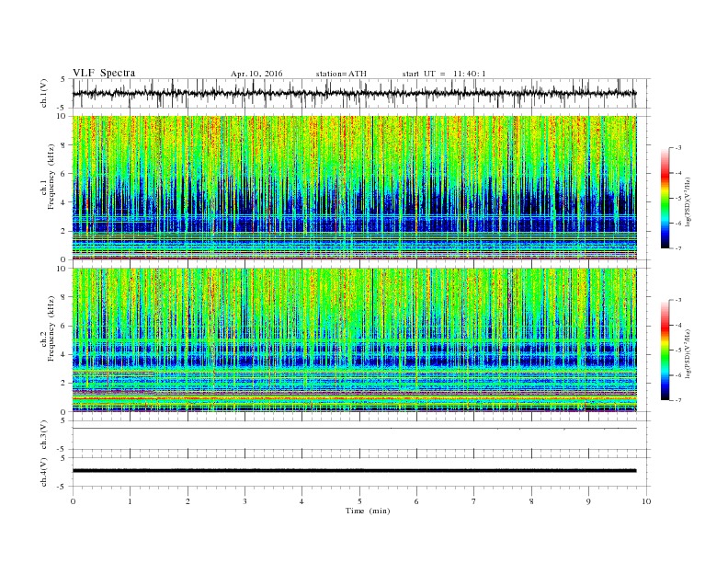Click the '10' tick on the time axis
The height and width of the screenshot is (563, 728).
(x=646, y=501)
